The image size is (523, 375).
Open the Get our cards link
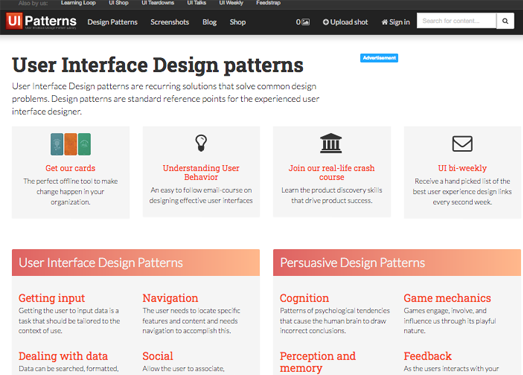pos(70,168)
